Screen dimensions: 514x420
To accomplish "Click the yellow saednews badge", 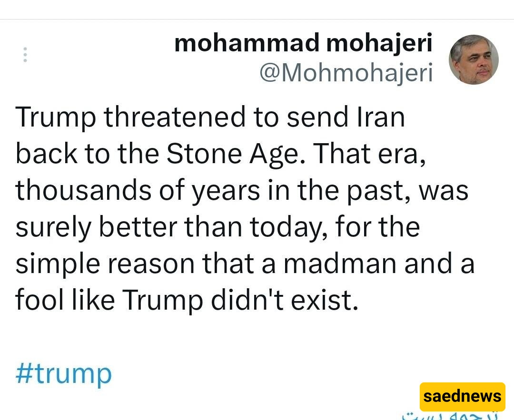I will click(462, 396).
